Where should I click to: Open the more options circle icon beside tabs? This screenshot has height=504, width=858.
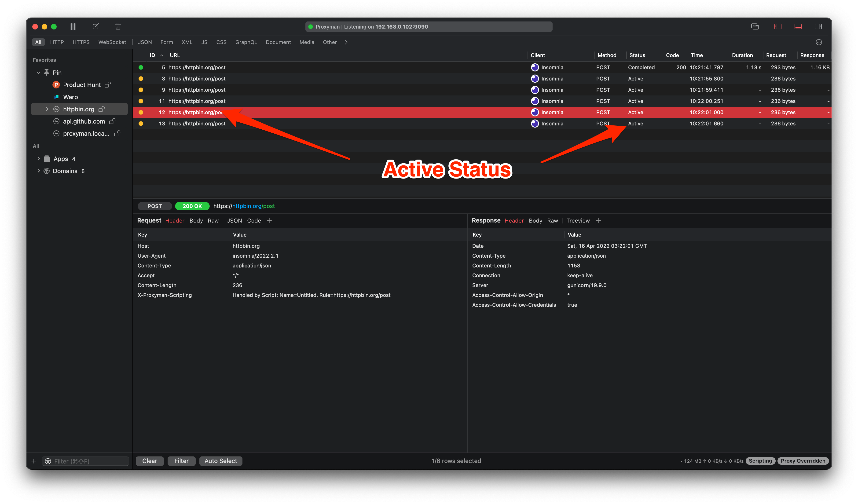(819, 42)
